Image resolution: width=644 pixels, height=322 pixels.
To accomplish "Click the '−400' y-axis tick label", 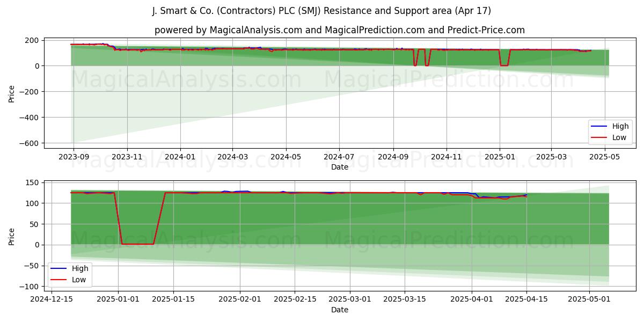I will click(29, 118).
